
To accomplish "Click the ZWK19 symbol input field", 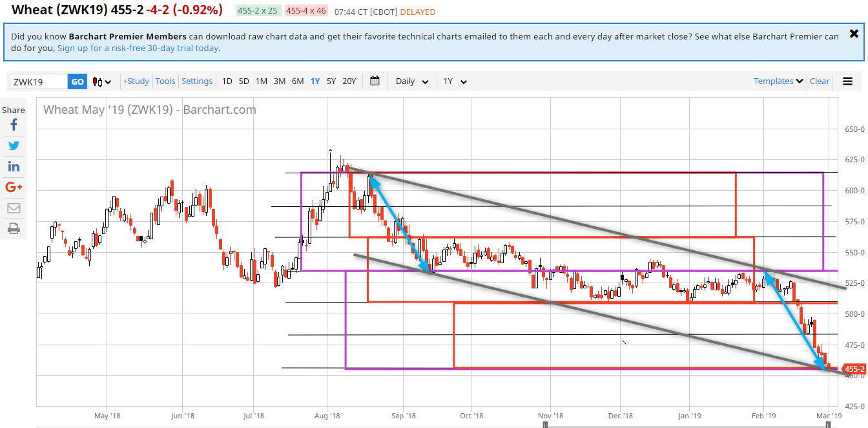I will 39,82.
